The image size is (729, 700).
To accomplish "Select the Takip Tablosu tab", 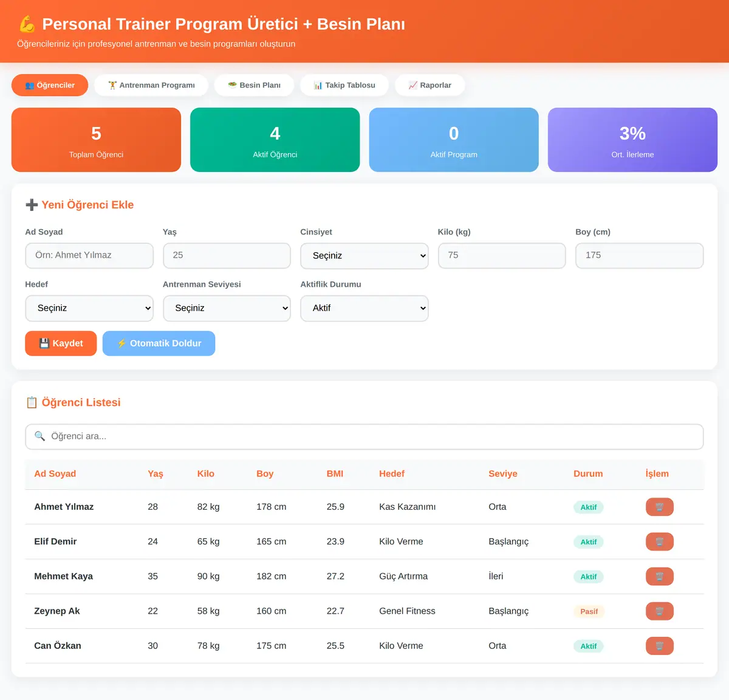I will click(344, 85).
